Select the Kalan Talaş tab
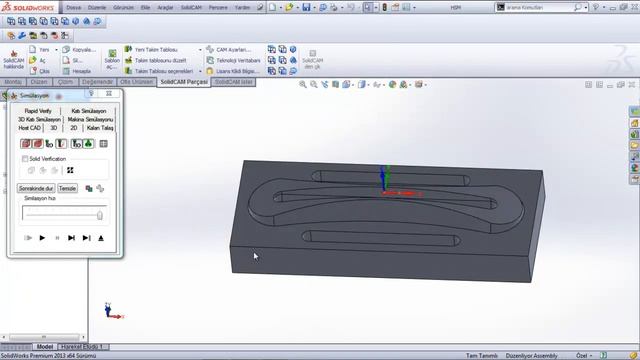Screen dimensions: 640x360 coord(100,128)
